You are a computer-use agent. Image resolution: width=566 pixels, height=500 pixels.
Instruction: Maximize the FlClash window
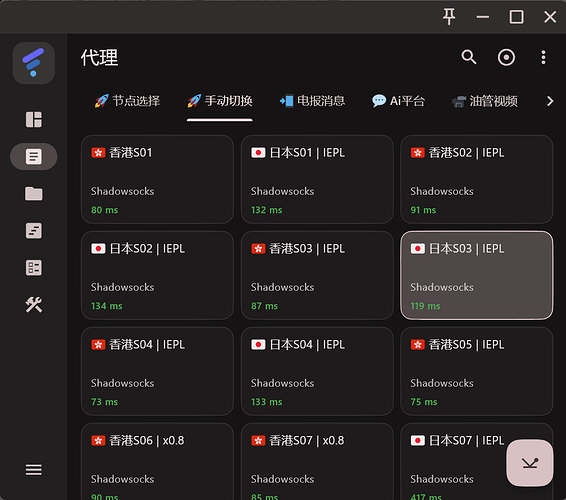[x=516, y=17]
